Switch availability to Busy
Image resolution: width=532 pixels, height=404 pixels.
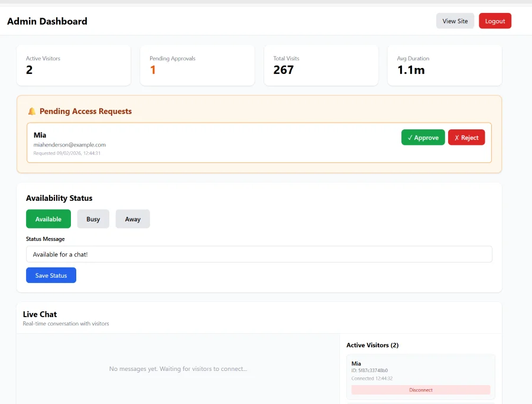click(x=93, y=219)
